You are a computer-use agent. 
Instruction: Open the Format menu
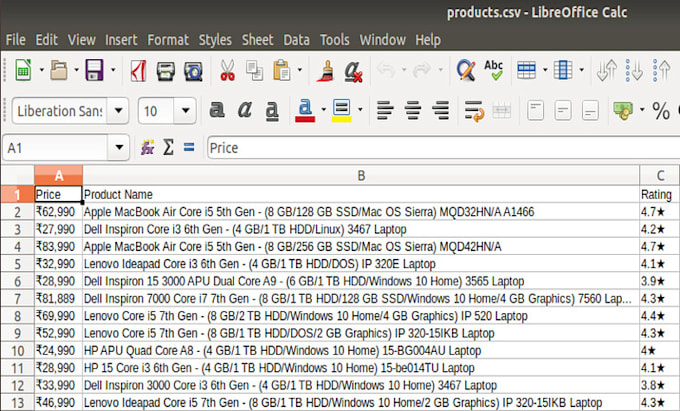pyautogui.click(x=168, y=40)
